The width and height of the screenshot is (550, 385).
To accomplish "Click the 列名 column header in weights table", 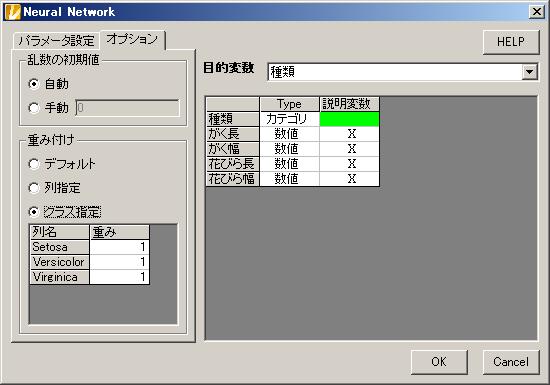I will click(x=59, y=232).
